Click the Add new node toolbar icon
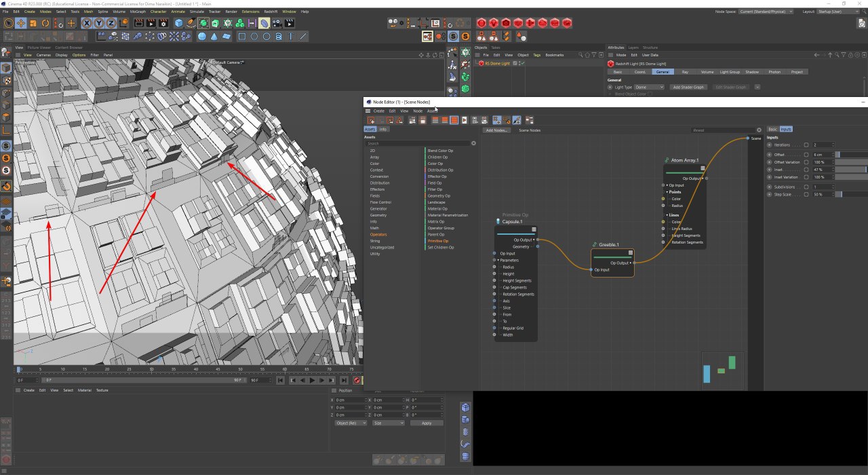Screen dimensions: 868x475 pos(371,120)
